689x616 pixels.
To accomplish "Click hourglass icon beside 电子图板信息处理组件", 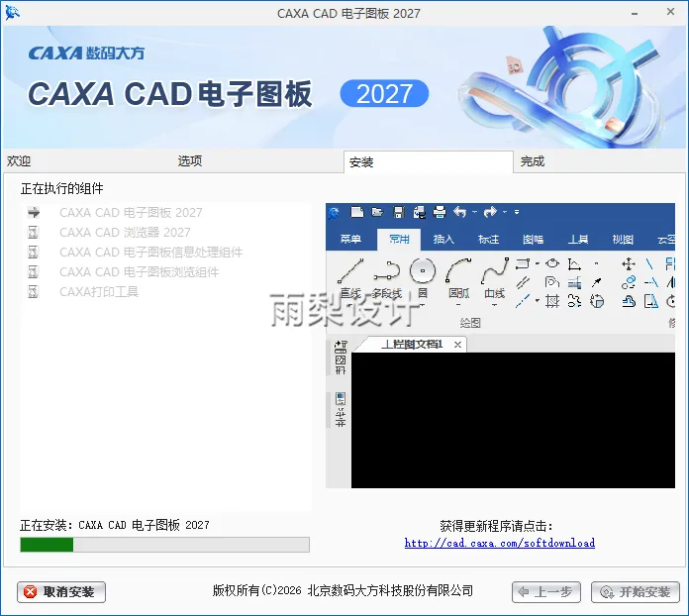I will pos(33,252).
